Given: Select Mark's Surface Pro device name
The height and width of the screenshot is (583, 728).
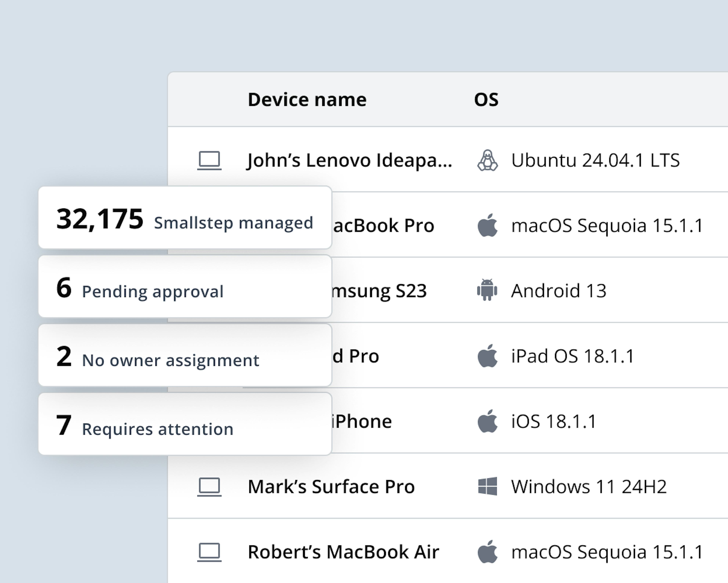Looking at the screenshot, I should 331,487.
